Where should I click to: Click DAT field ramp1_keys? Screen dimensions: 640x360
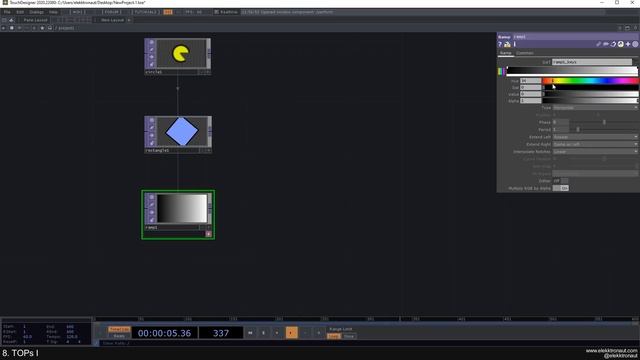592,62
